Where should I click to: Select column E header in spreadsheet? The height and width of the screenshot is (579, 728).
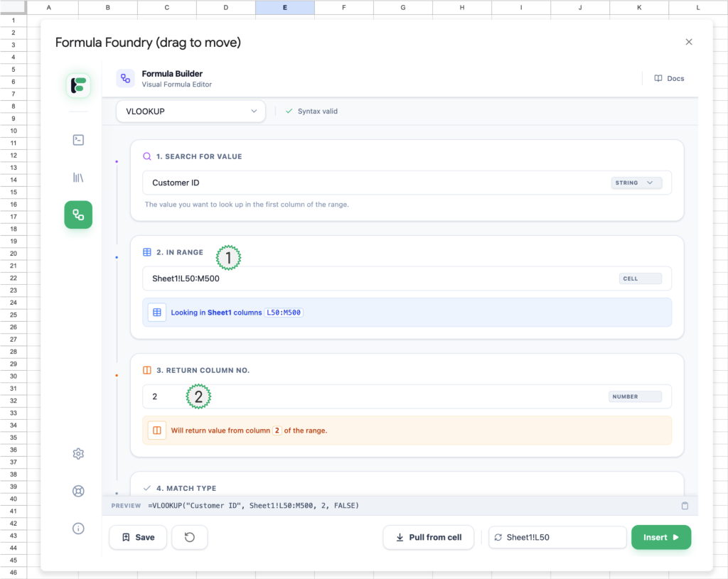pos(284,7)
